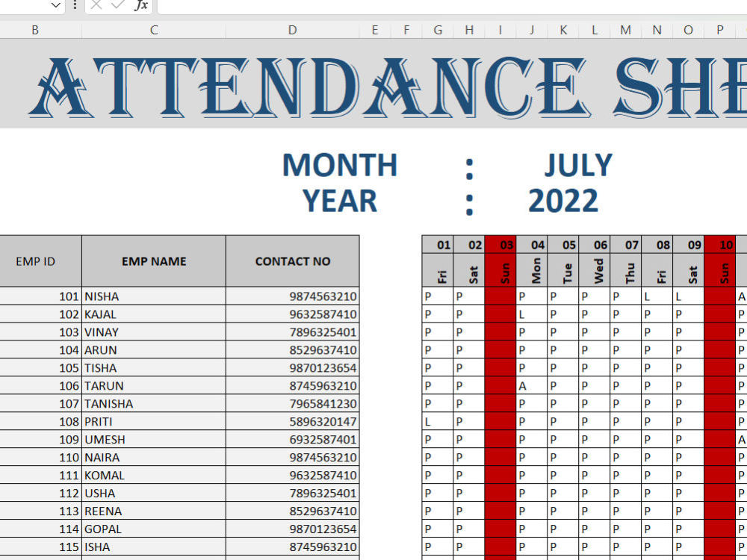This screenshot has height=560, width=747.
Task: Select employee name TANISHA
Action: [x=154, y=403]
